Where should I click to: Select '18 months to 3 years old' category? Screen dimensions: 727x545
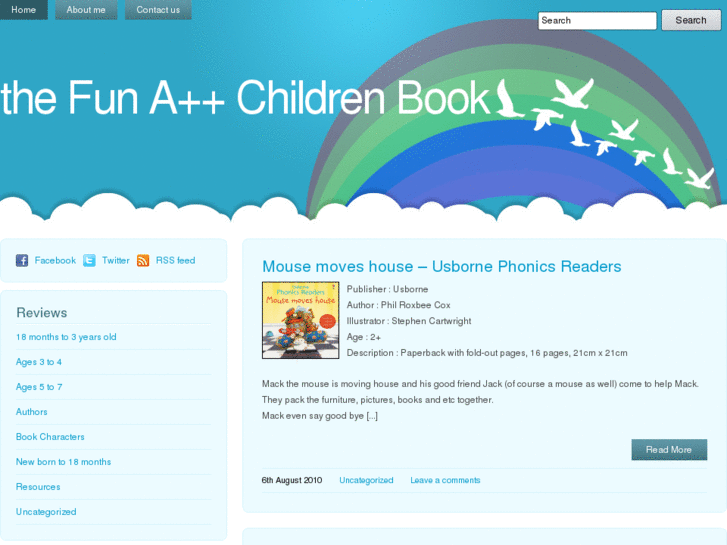pos(66,337)
